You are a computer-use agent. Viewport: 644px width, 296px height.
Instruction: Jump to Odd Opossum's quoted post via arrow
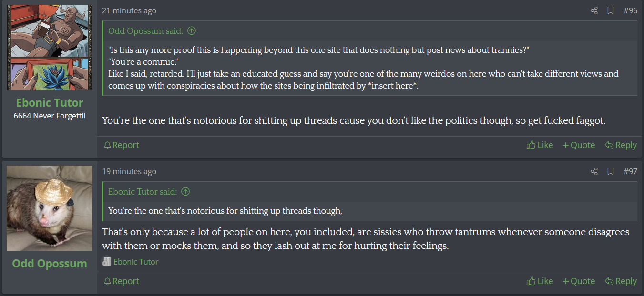pos(192,31)
